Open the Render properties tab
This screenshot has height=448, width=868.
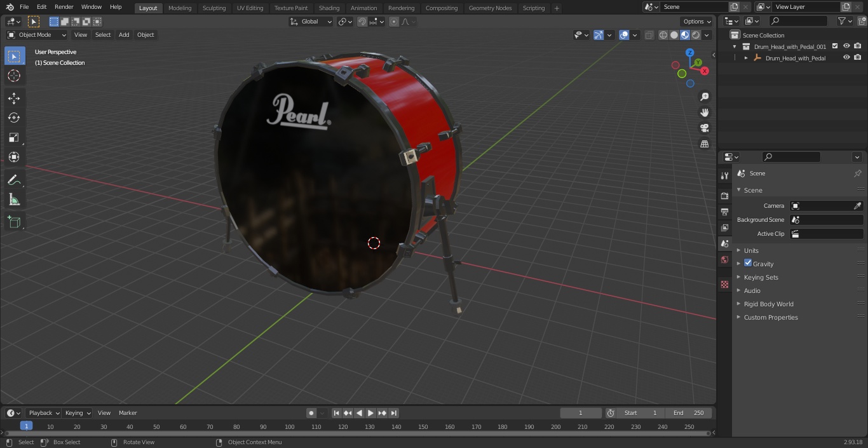pos(724,196)
